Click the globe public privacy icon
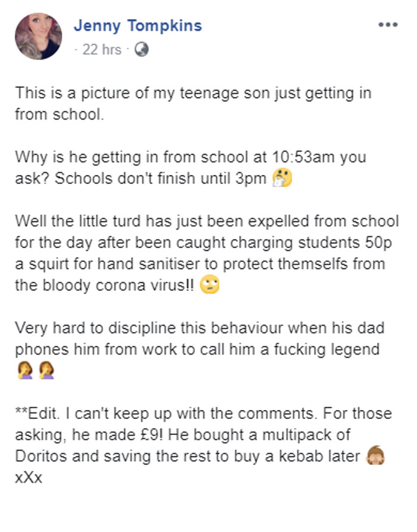 click(x=141, y=49)
